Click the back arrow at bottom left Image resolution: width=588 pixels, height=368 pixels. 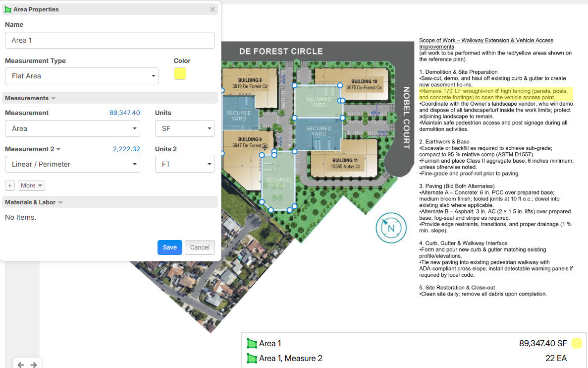pyautogui.click(x=21, y=365)
